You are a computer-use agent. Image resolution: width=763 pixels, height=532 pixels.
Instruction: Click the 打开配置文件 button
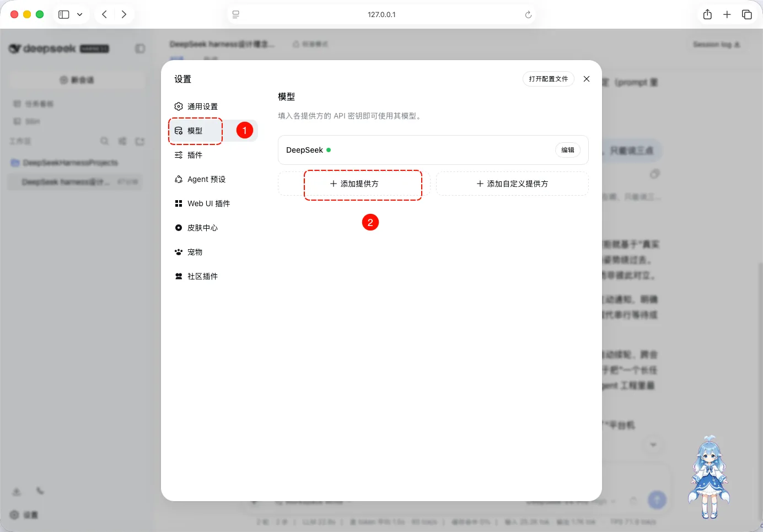(549, 79)
